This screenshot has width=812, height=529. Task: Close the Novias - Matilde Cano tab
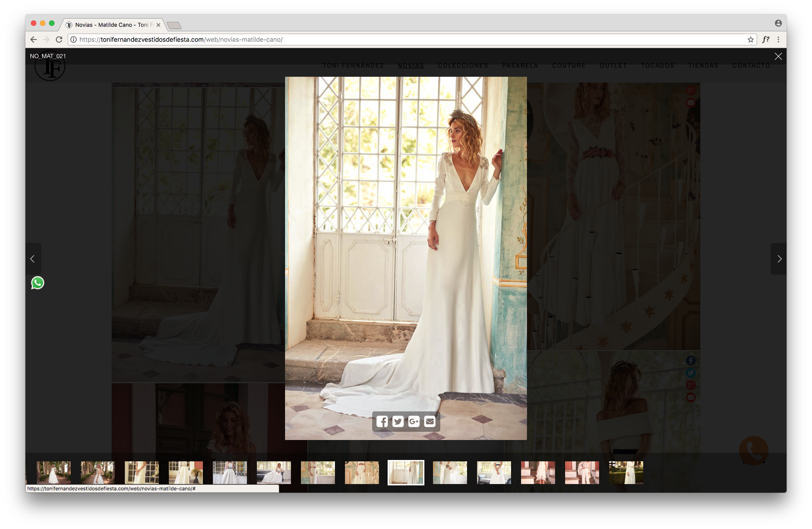point(158,25)
